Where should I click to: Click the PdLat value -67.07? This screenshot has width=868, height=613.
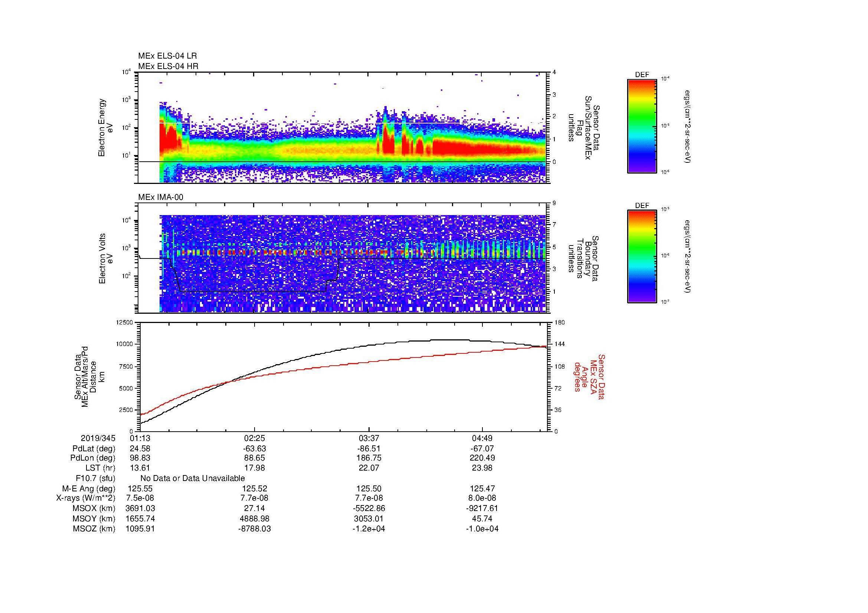tap(482, 449)
